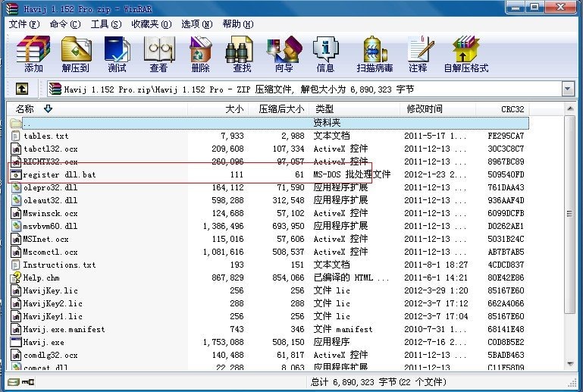Open the 查找 (Find) binoculars icon
This screenshot has height=392, width=583.
coord(241,55)
